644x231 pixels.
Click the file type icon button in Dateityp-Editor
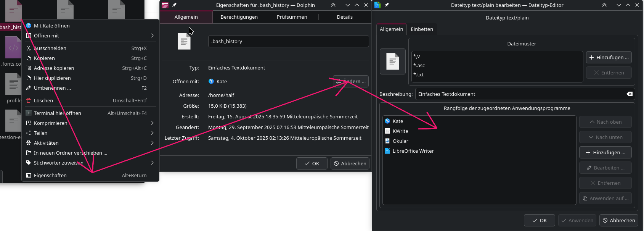[393, 61]
